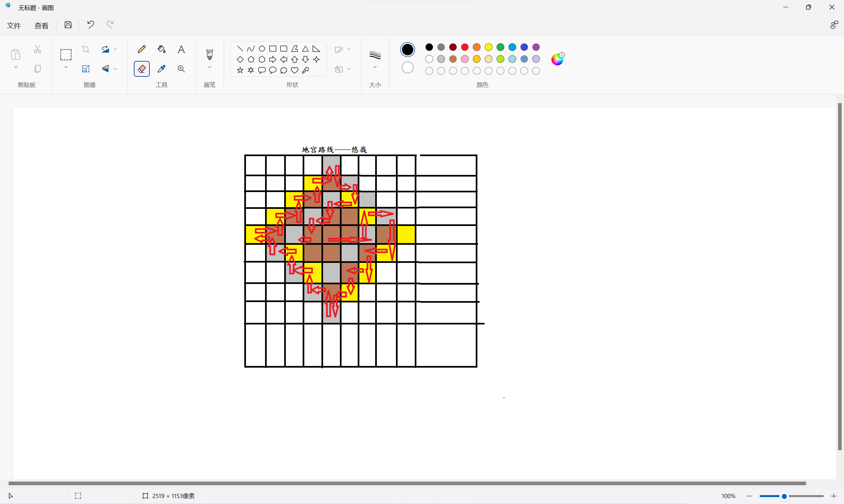Open the 查看 menu
Viewport: 844px width, 504px height.
42,25
